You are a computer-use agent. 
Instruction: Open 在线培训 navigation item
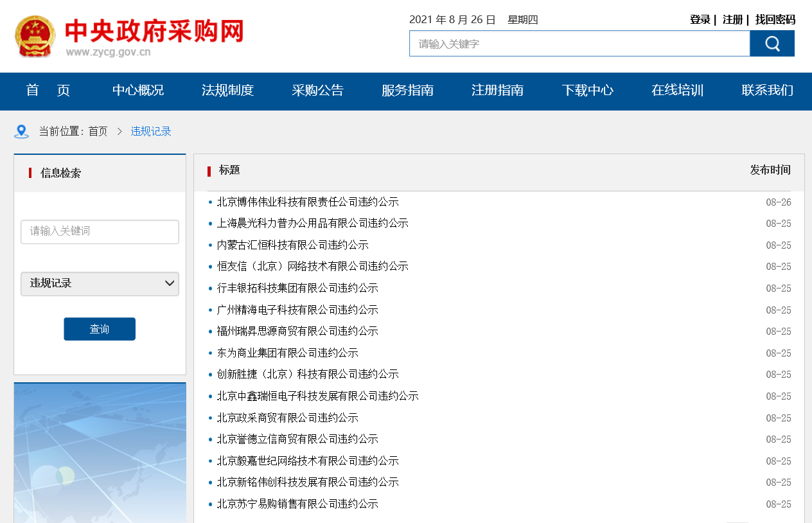[x=678, y=91]
